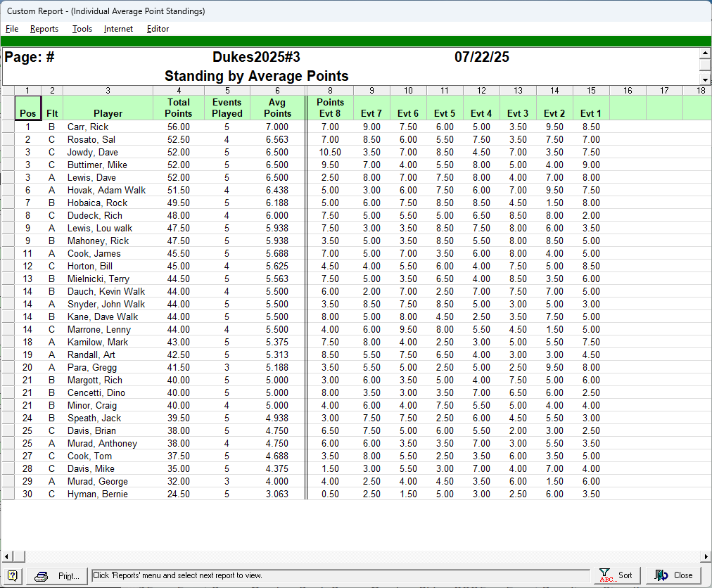Click the Sort button
712x588 pixels.
click(x=617, y=575)
